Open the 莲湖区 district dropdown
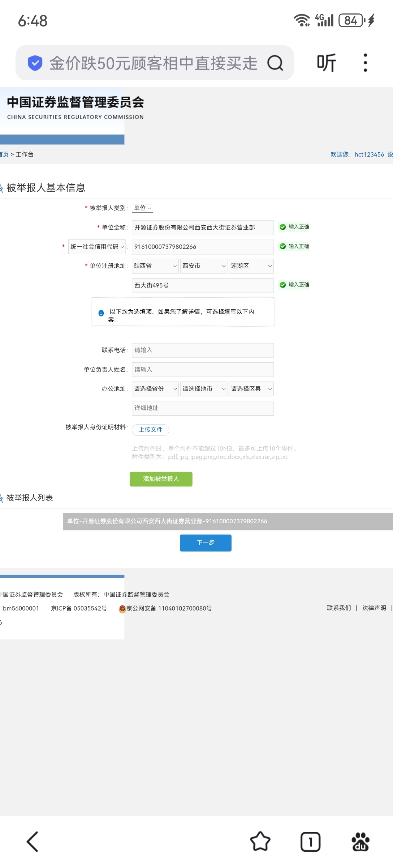The width and height of the screenshot is (393, 868). click(x=251, y=266)
